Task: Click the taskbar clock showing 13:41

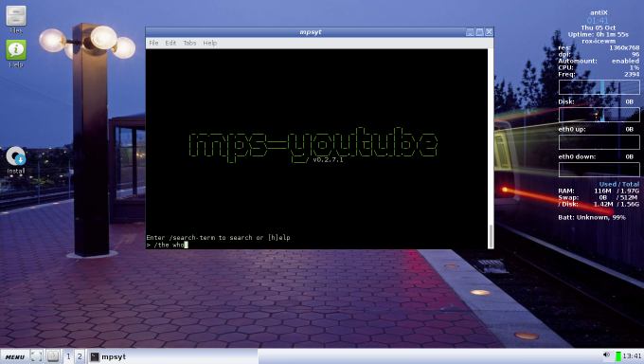Action: (632, 355)
